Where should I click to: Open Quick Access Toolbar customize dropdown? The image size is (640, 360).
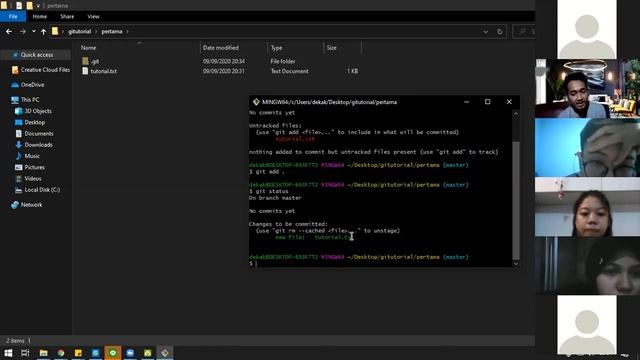click(x=38, y=6)
